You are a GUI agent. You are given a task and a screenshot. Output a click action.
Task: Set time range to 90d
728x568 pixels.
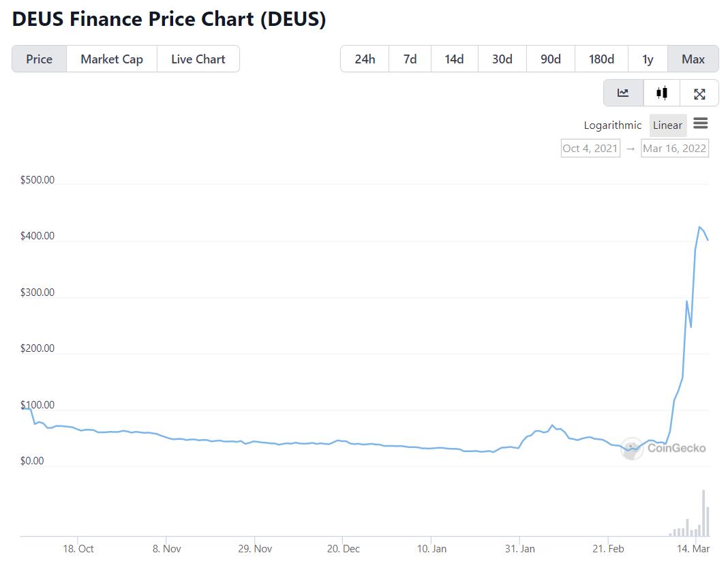coord(551,59)
